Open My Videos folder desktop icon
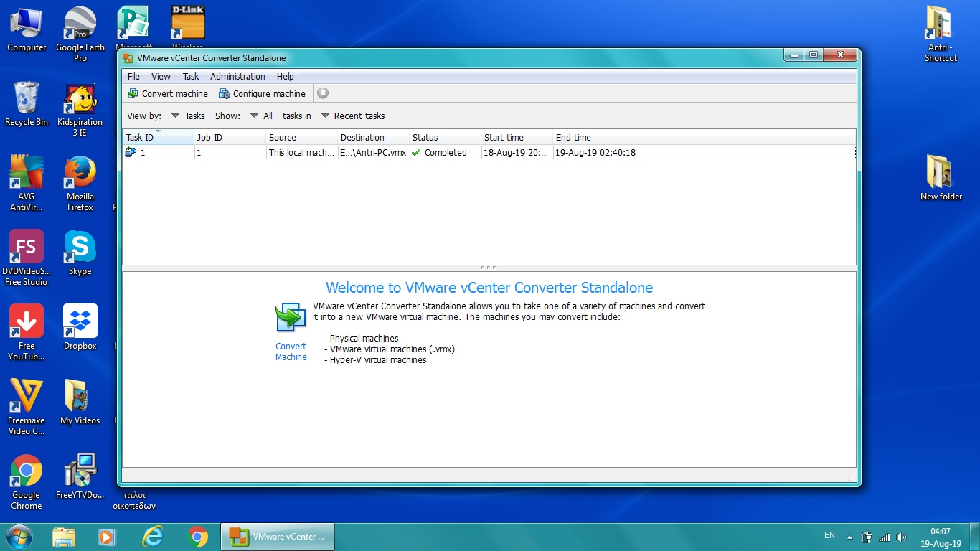This screenshot has height=551, width=980. pyautogui.click(x=80, y=402)
